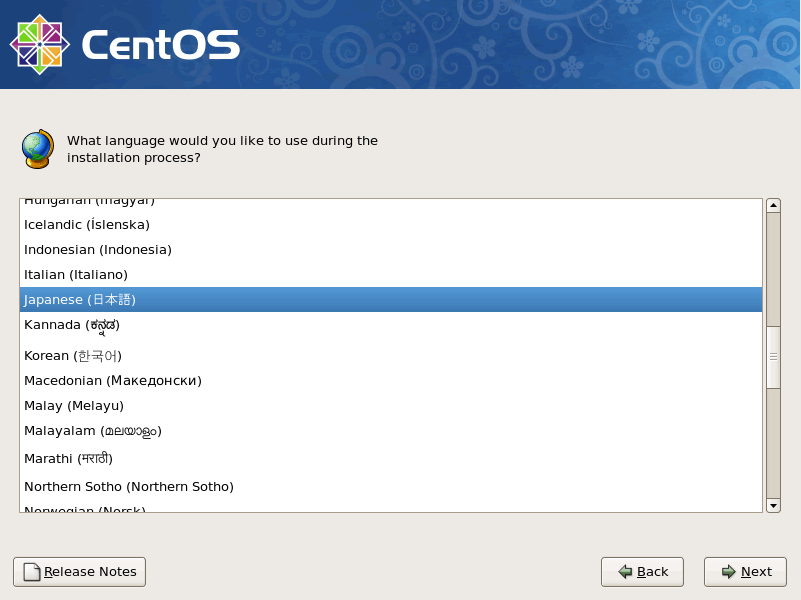801x600 pixels.
Task: Click the globe language icon
Action: [x=38, y=149]
